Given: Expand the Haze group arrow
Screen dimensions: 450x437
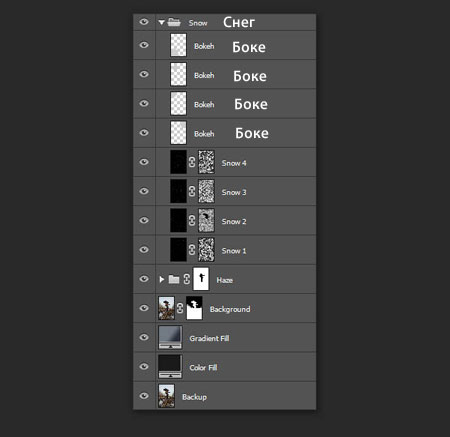Looking at the screenshot, I should point(162,279).
